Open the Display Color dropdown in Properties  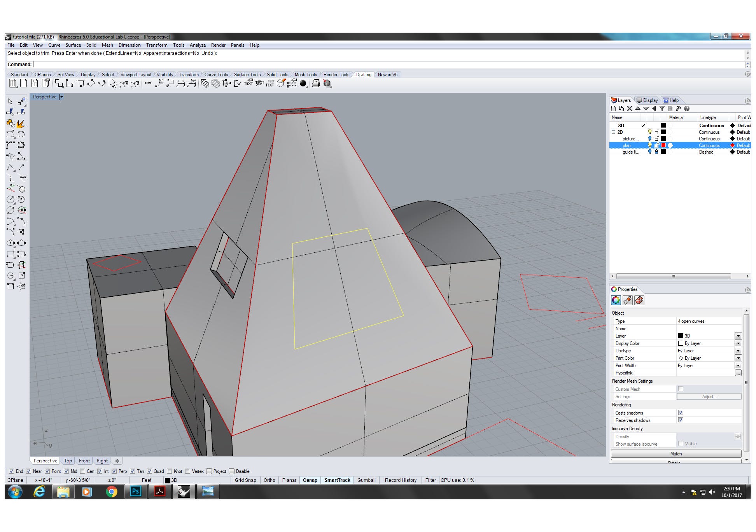coord(738,343)
